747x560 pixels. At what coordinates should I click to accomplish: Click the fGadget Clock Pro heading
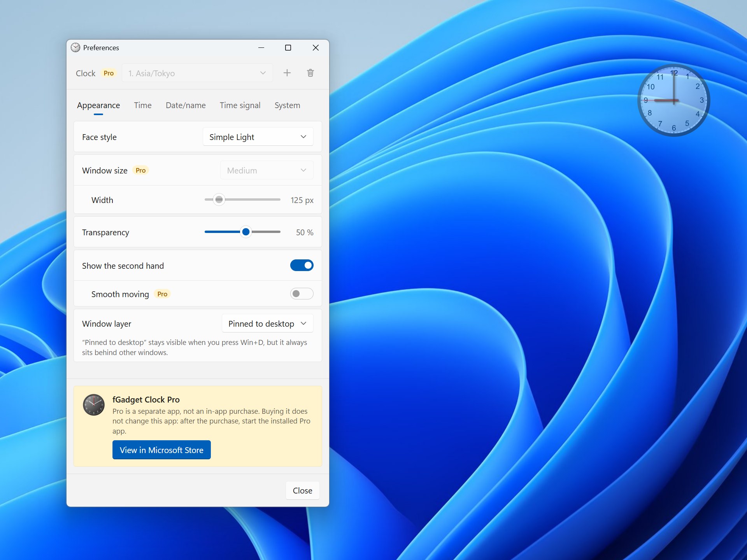pos(146,399)
